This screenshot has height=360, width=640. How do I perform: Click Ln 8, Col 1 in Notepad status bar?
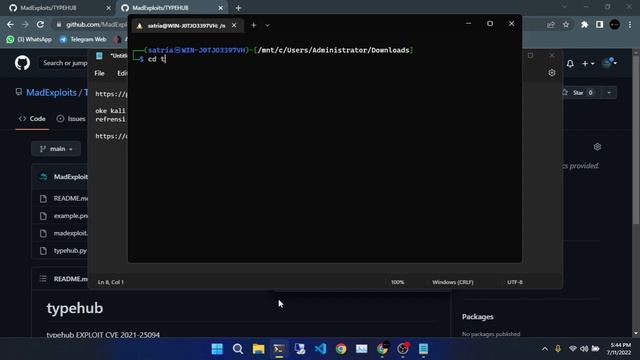pyautogui.click(x=111, y=282)
